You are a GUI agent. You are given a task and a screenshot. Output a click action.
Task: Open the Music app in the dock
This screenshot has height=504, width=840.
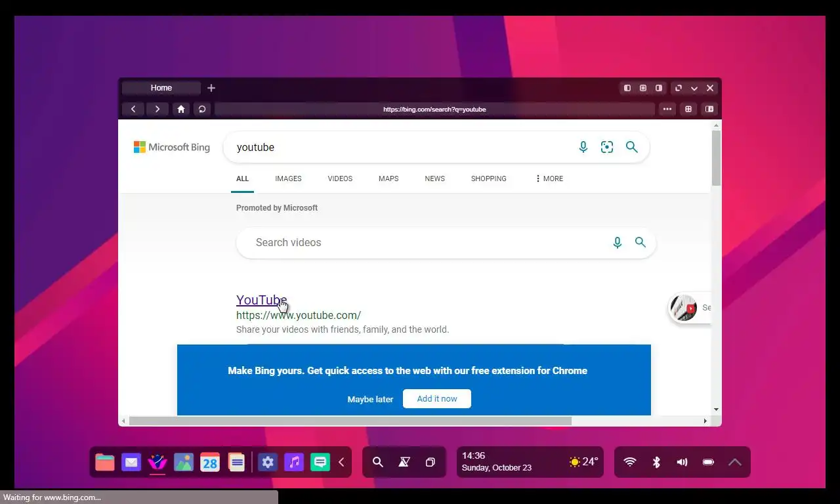click(x=294, y=463)
